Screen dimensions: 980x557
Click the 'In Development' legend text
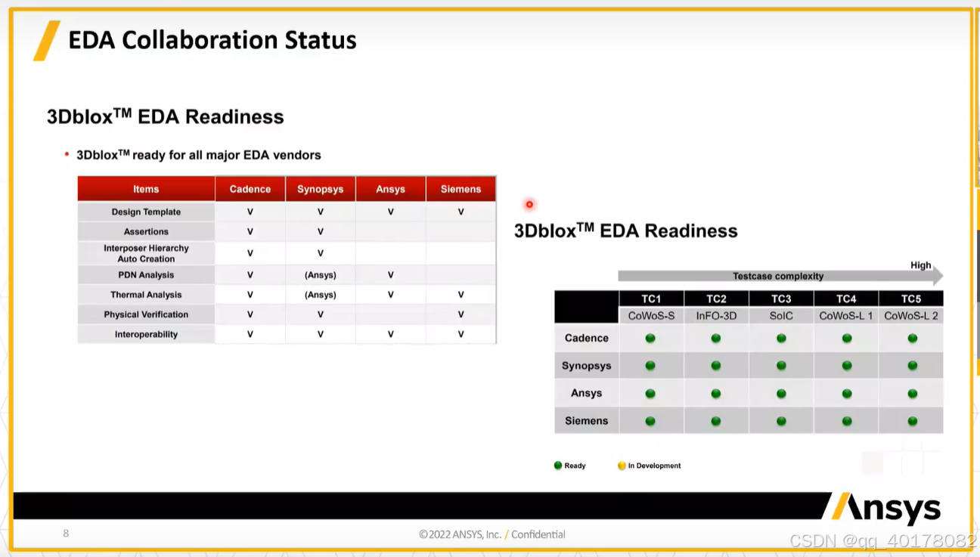654,466
